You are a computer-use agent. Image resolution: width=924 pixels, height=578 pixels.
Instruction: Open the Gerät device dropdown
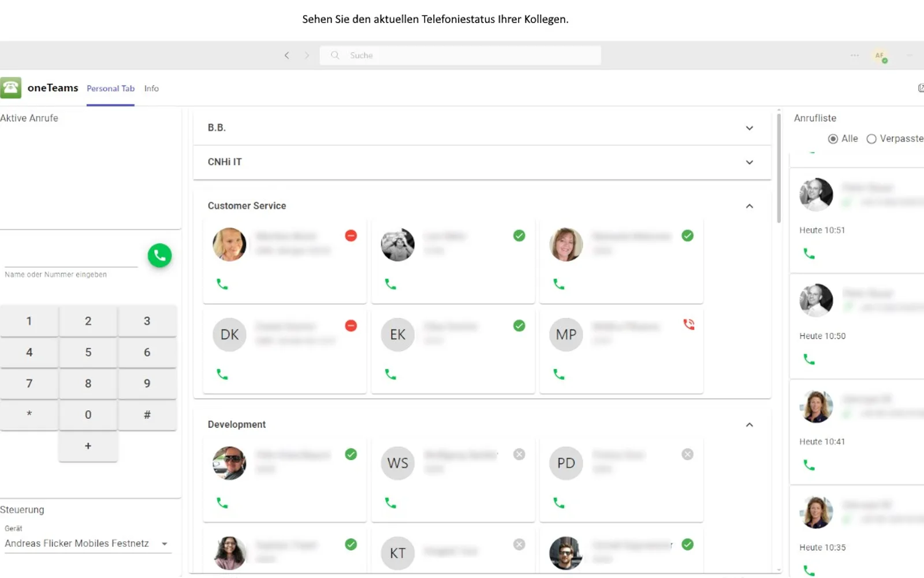point(88,544)
